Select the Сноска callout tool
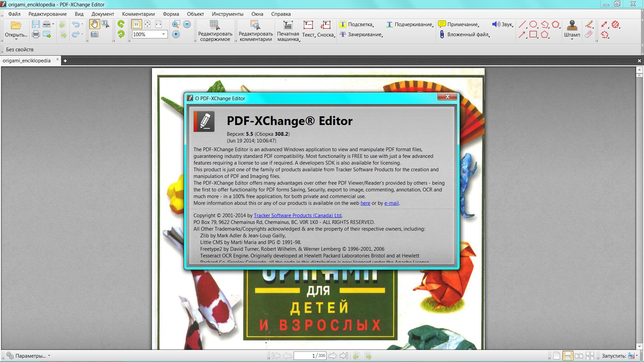Viewport: 644px width, 362px height. click(x=326, y=29)
